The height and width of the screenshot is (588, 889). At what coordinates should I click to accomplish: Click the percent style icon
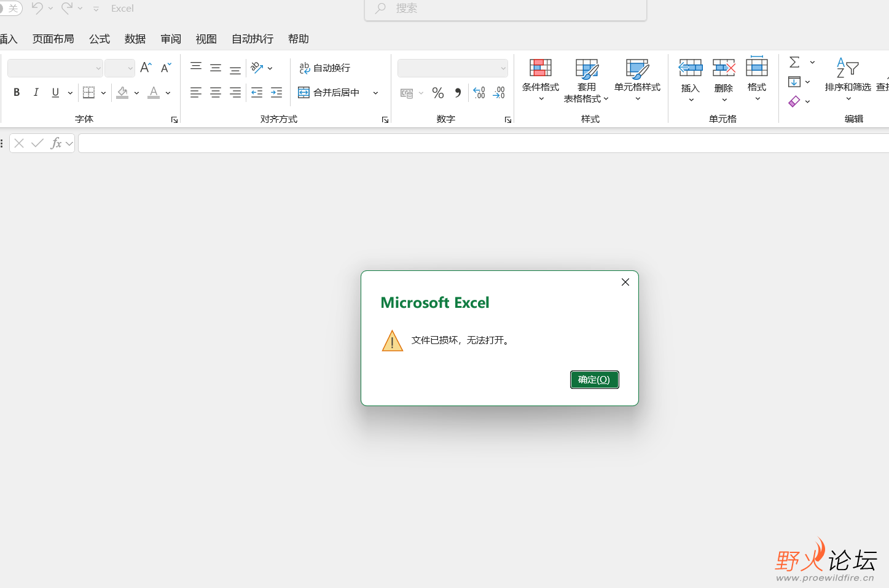pyautogui.click(x=438, y=93)
